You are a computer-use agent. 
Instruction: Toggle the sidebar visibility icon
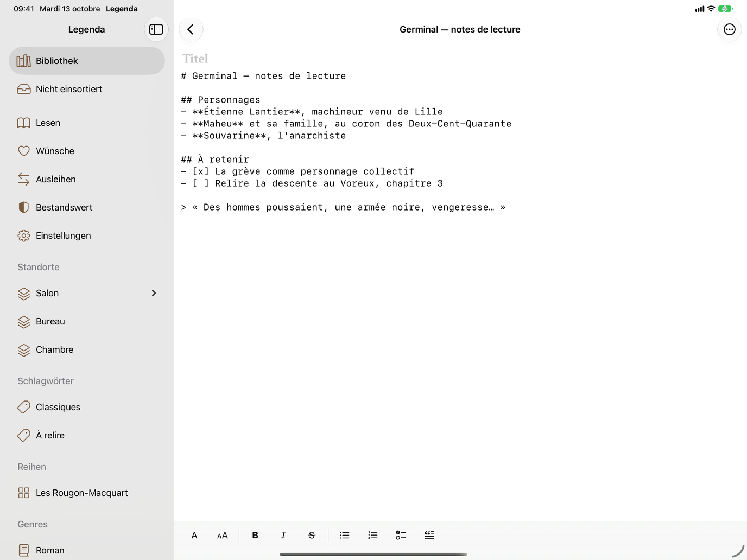156,29
